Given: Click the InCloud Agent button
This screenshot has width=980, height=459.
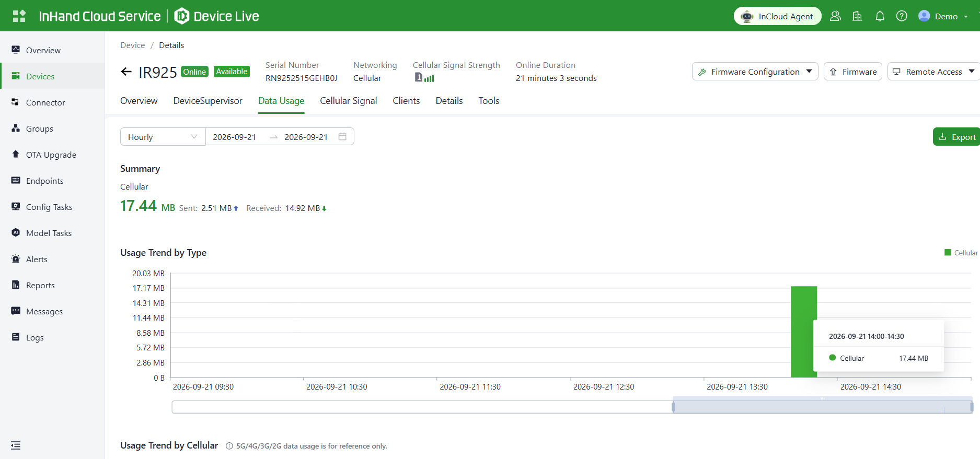Looking at the screenshot, I should pos(777,16).
